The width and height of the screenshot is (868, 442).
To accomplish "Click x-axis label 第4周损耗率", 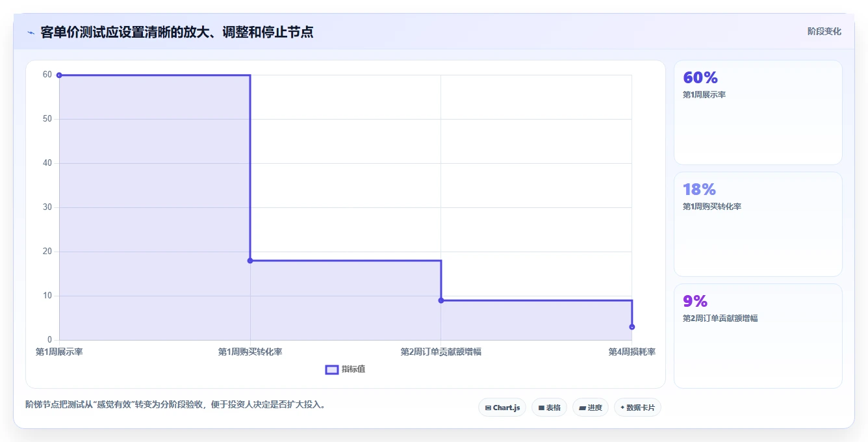I will 632,352.
